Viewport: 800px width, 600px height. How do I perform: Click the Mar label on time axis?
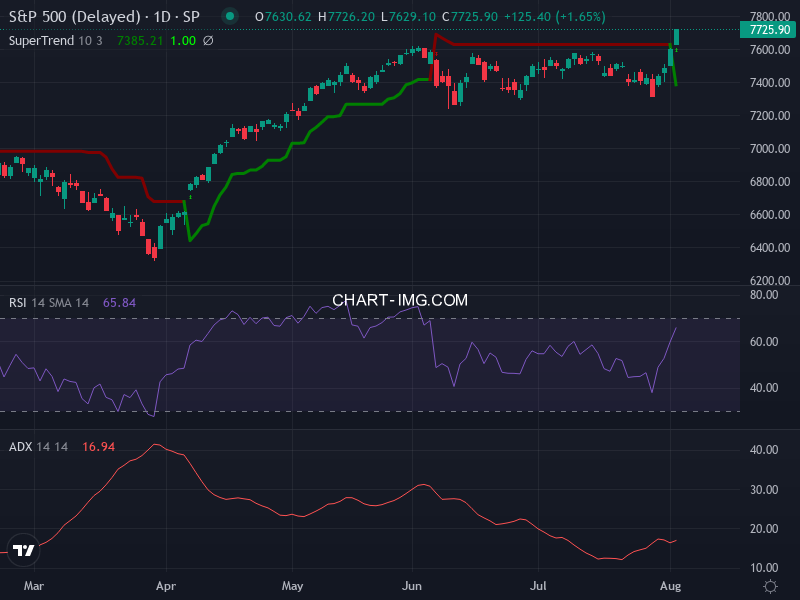34,586
